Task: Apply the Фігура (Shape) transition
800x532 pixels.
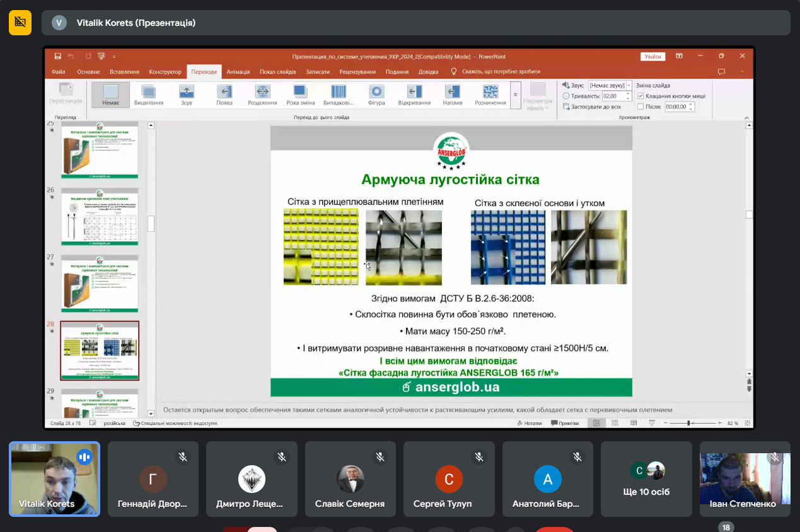Action: 376,95
